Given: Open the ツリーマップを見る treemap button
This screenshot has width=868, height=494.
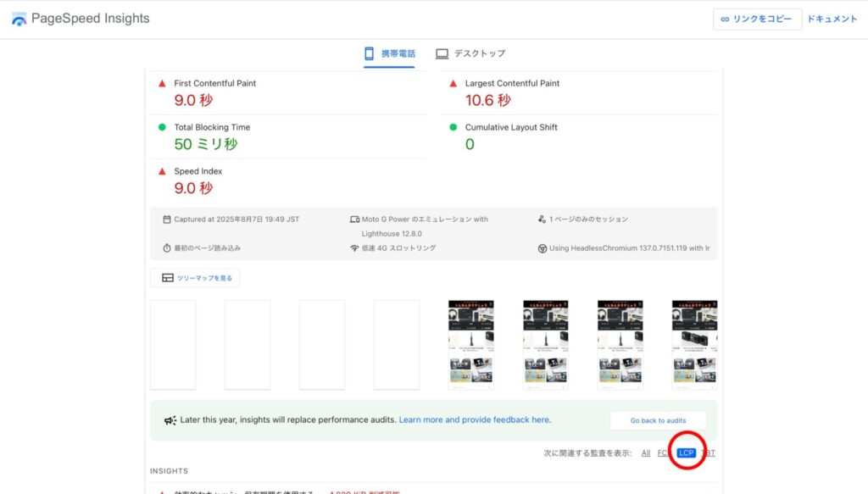Looking at the screenshot, I should 195,278.
